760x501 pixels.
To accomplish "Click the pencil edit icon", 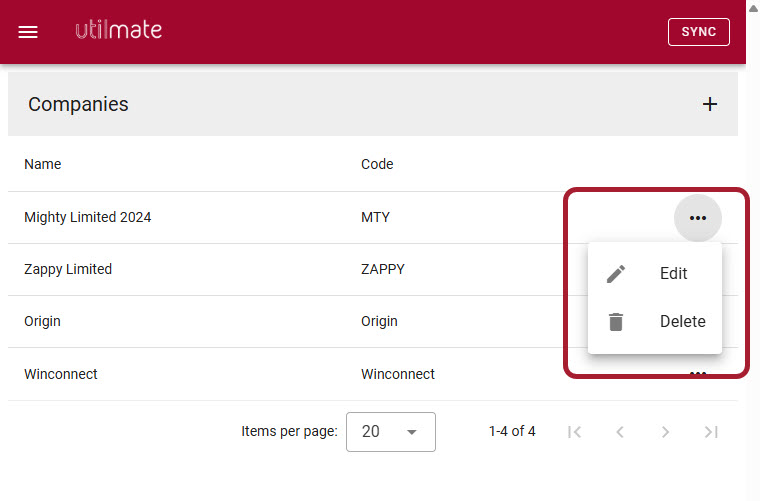I will pyautogui.click(x=616, y=274).
